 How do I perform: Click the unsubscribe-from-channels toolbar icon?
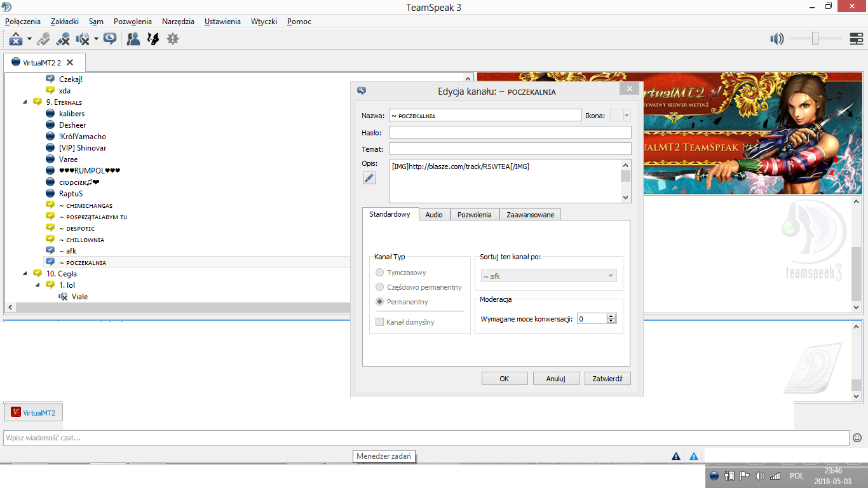(63, 39)
